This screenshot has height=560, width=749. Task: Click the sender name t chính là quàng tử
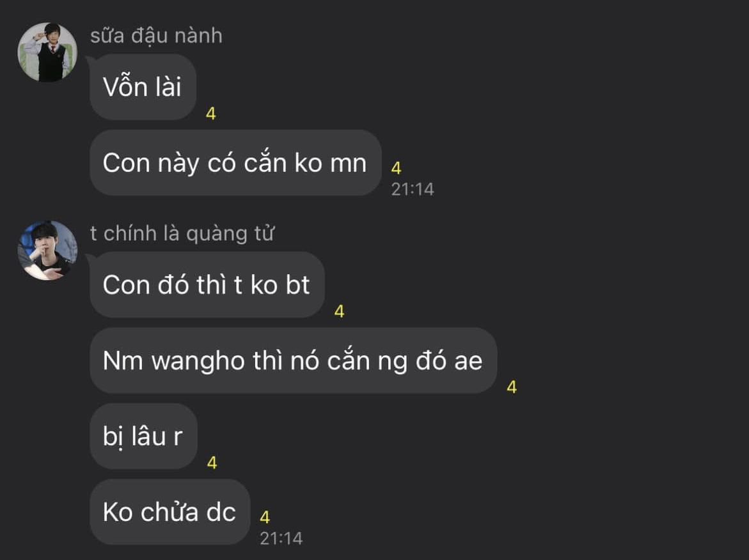182,233
